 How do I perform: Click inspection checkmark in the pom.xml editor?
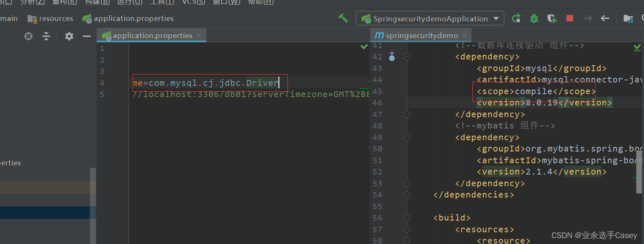(x=637, y=47)
